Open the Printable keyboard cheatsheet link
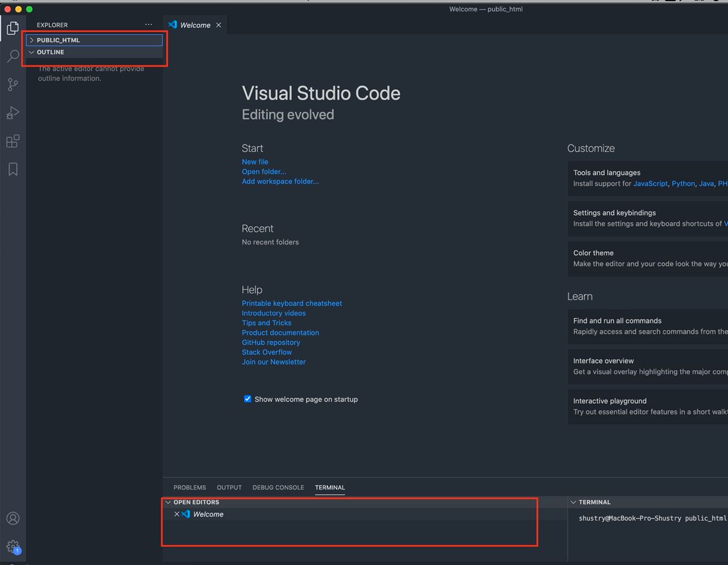Screen dimensions: 728x565 coord(292,304)
